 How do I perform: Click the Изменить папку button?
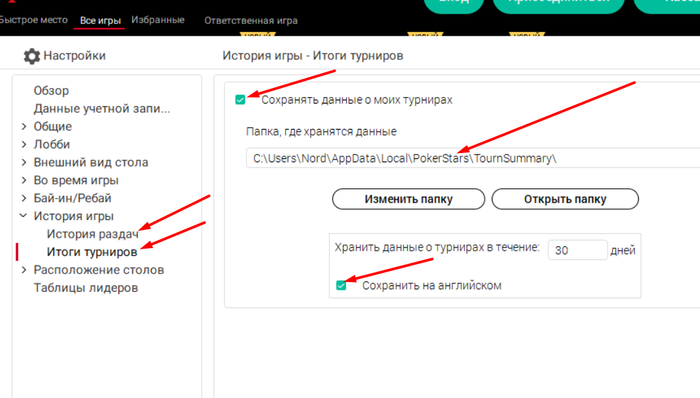point(408,199)
